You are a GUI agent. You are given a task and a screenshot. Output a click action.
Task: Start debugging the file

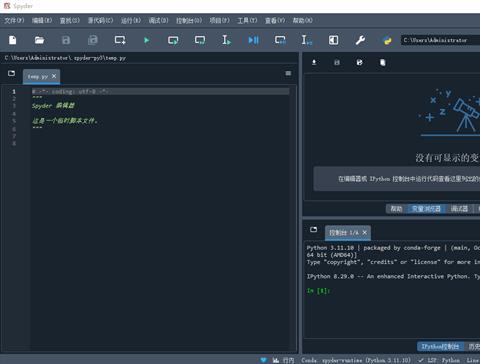253,40
